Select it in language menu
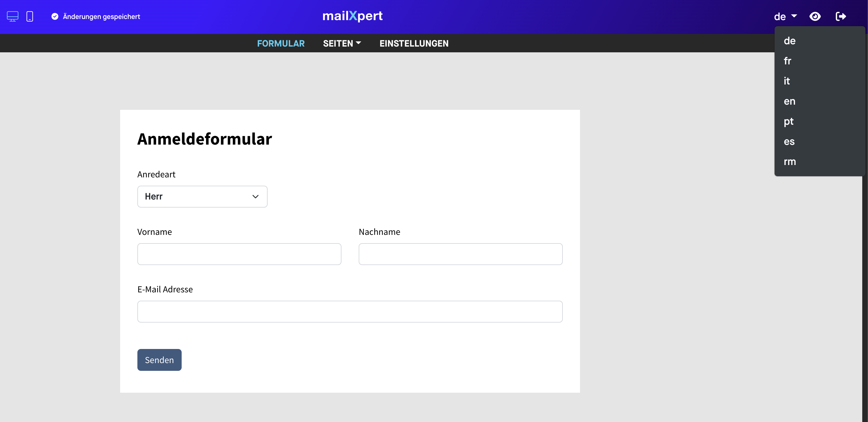Screen dimensions: 868x422 tap(786, 81)
